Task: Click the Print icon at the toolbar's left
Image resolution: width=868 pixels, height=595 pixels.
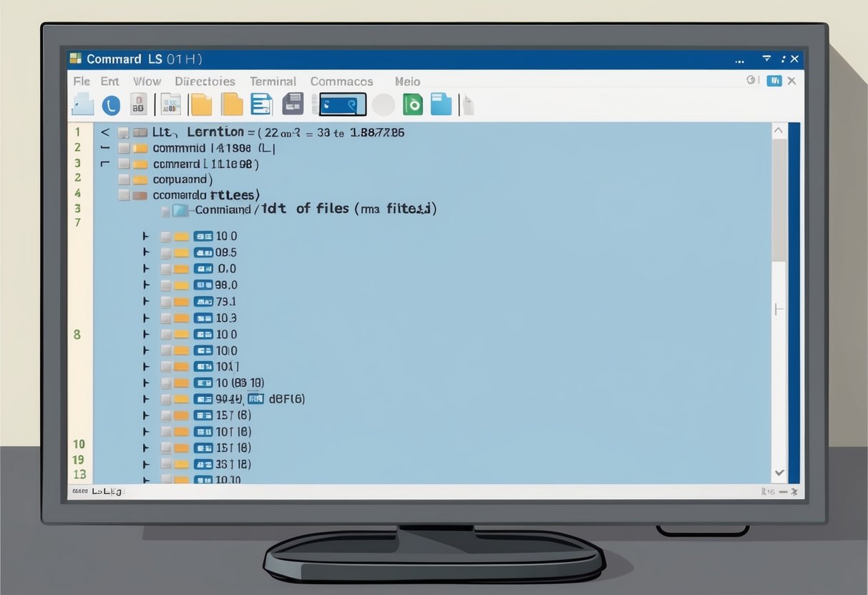Action: 82,104
